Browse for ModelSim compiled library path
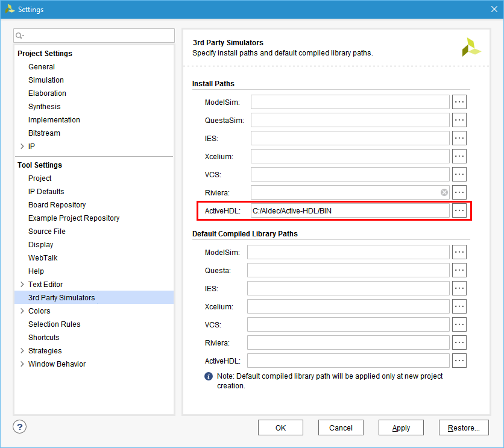 click(x=459, y=252)
